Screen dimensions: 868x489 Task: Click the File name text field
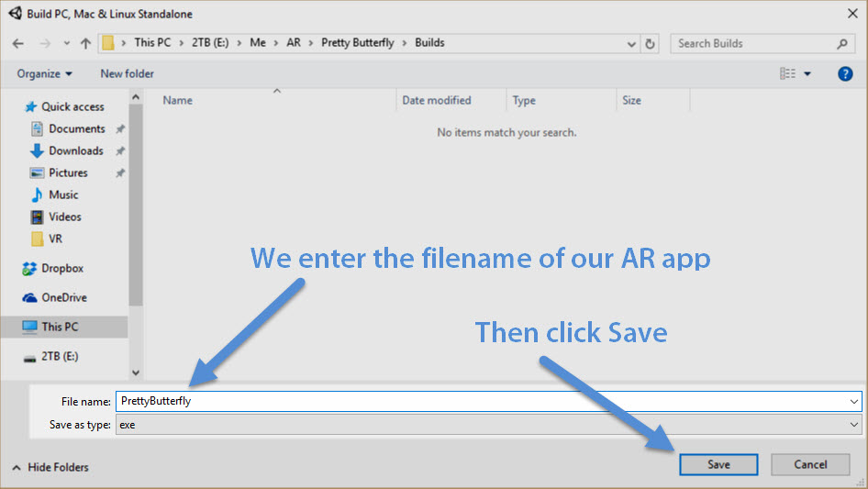tap(488, 401)
